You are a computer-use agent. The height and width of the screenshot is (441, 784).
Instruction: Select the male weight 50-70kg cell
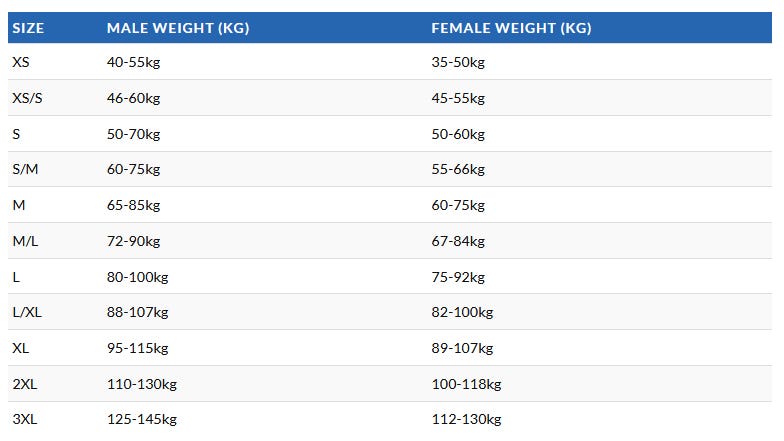click(x=133, y=134)
